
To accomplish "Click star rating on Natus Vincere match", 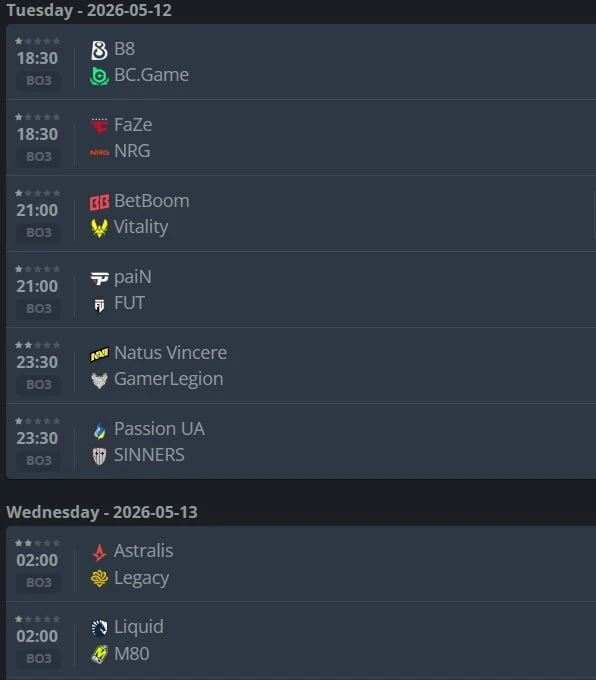I will click(37, 345).
